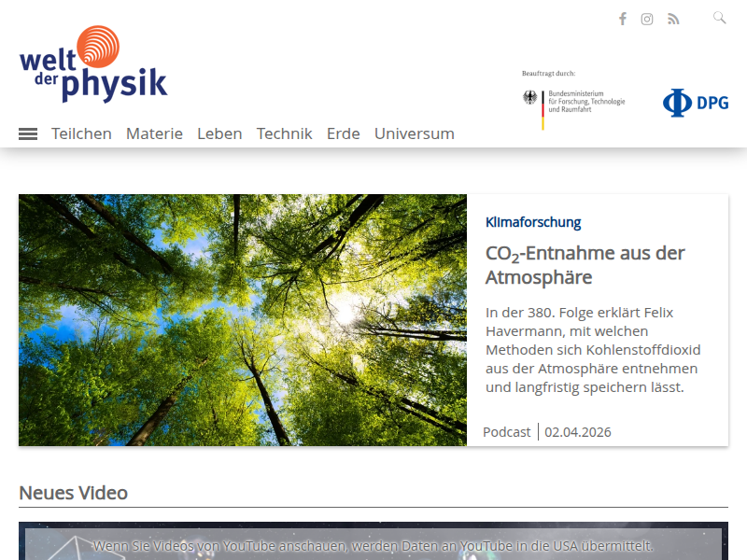Open the Instagram icon link
747x560 pixels.
click(x=647, y=19)
